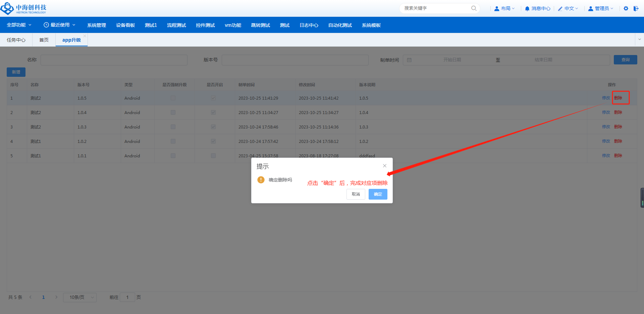The image size is (644, 314).
Task: Click the logout exit icon
Action: pyautogui.click(x=636, y=8)
